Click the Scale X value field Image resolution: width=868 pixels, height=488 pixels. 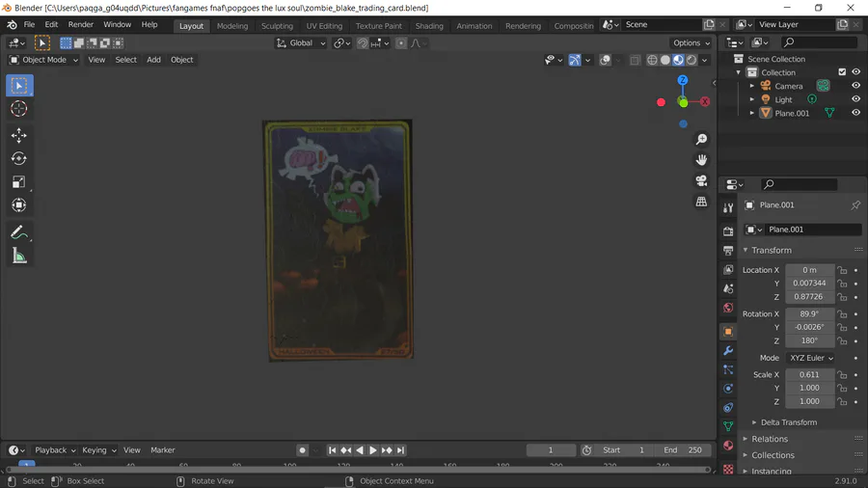click(x=809, y=374)
